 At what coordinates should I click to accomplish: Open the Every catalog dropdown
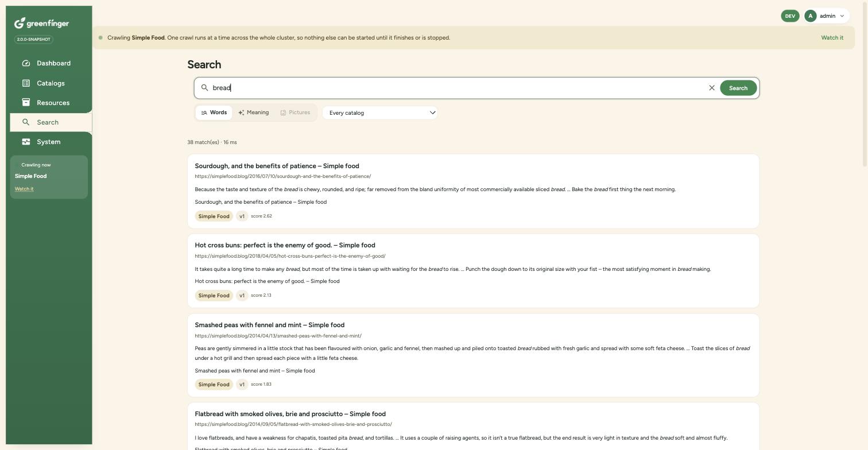pyautogui.click(x=380, y=113)
